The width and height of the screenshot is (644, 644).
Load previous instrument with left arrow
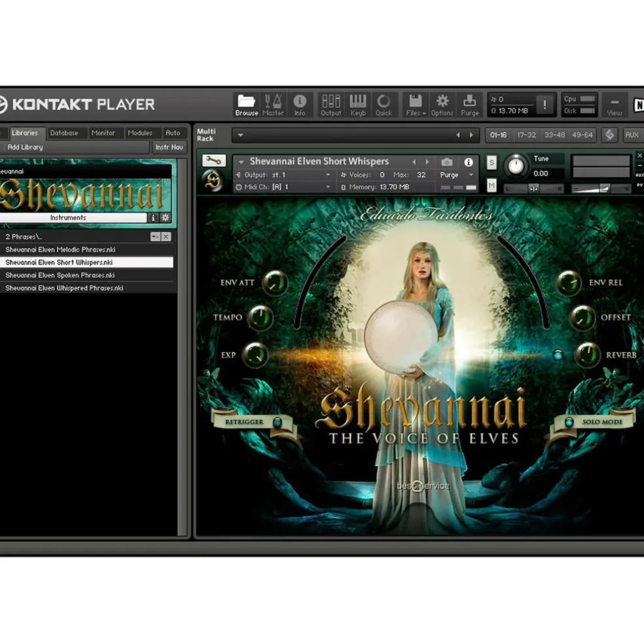pyautogui.click(x=414, y=162)
